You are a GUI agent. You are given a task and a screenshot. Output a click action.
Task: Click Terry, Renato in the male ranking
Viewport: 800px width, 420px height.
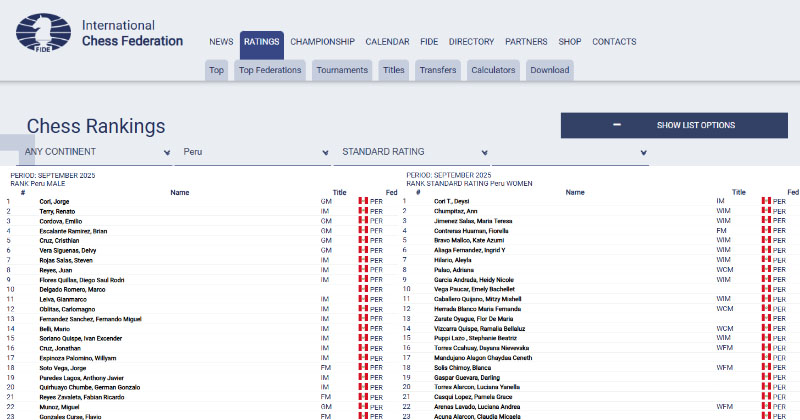click(x=58, y=211)
